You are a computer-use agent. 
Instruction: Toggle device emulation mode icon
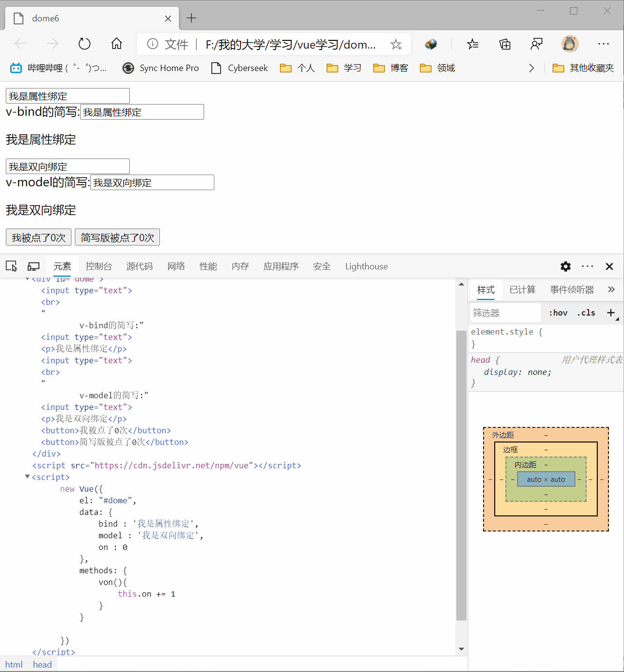click(34, 266)
